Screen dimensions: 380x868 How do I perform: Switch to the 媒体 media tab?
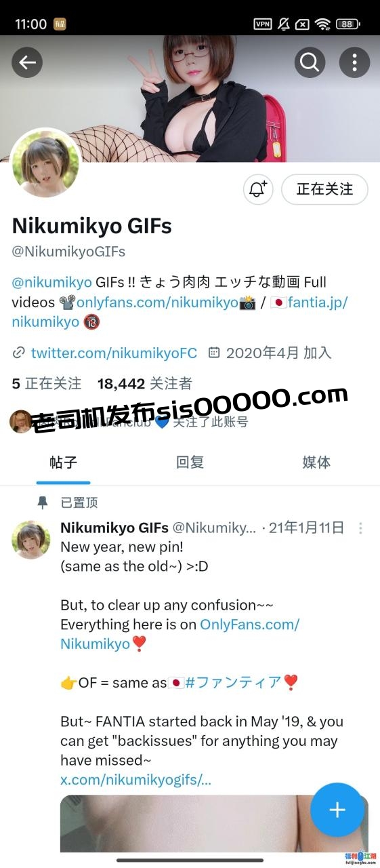click(316, 462)
